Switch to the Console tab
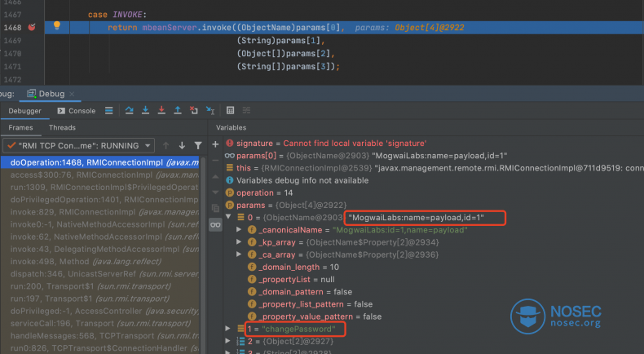 77,111
